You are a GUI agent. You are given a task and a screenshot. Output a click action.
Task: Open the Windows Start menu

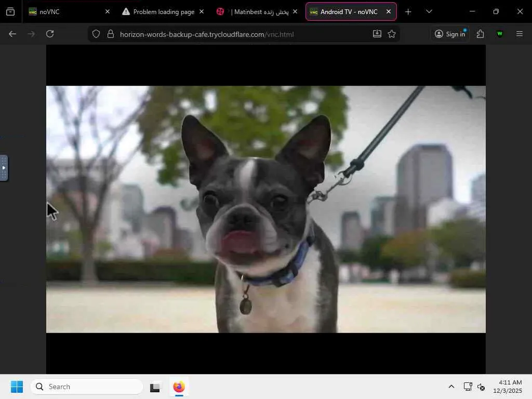click(x=17, y=387)
